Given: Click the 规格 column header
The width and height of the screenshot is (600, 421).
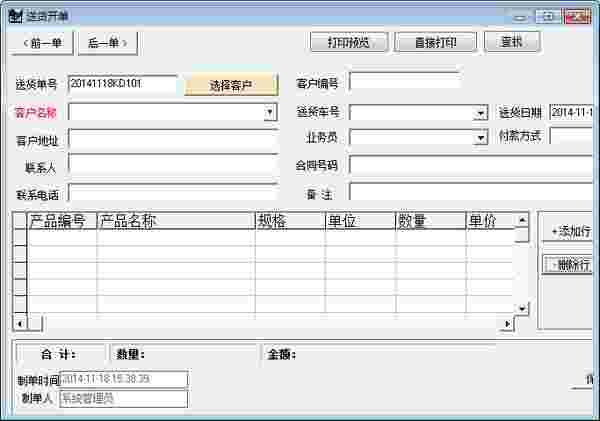Looking at the screenshot, I should coord(290,221).
